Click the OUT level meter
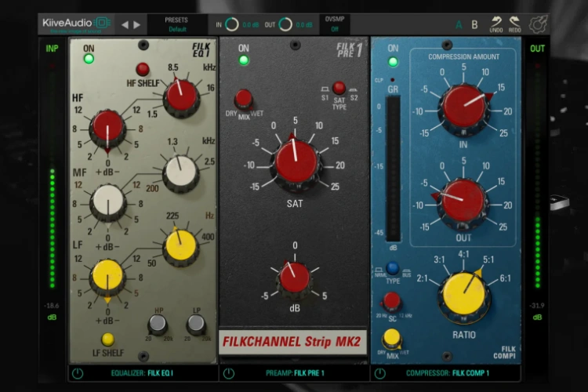 (x=537, y=178)
